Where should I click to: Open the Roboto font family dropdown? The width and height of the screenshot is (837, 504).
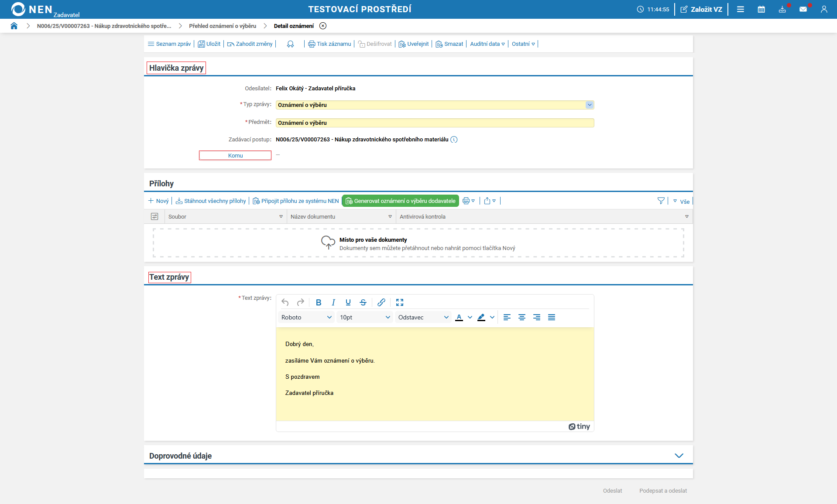click(306, 317)
